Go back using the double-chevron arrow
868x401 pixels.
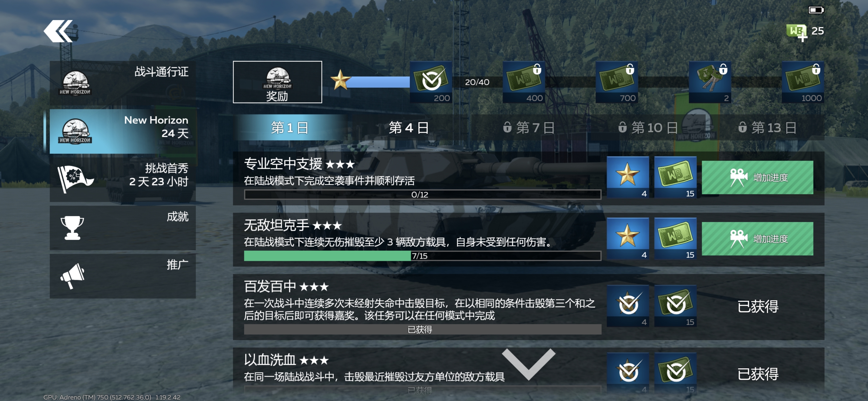click(x=58, y=31)
